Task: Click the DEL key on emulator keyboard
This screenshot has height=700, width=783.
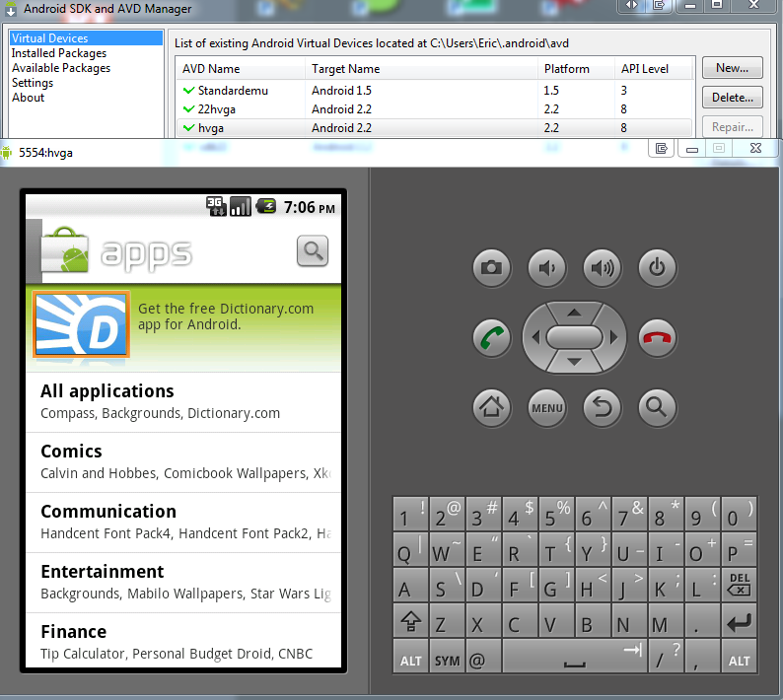Action: (x=739, y=585)
